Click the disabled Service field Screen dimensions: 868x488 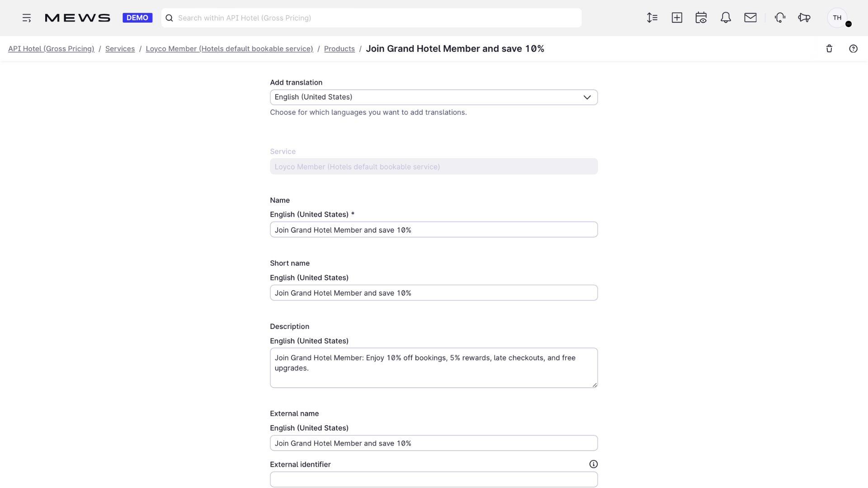[x=434, y=166]
